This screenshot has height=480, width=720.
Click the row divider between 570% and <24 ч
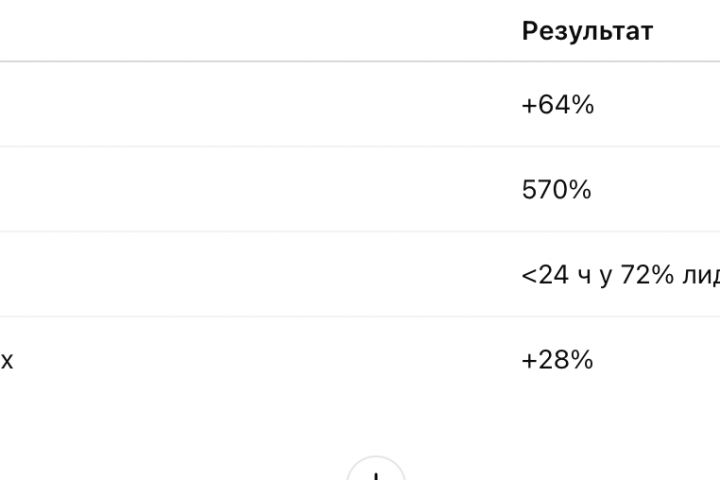coord(400,232)
